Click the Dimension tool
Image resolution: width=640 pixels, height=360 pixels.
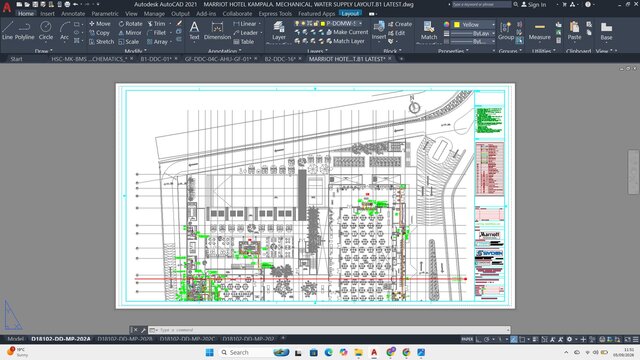point(217,31)
